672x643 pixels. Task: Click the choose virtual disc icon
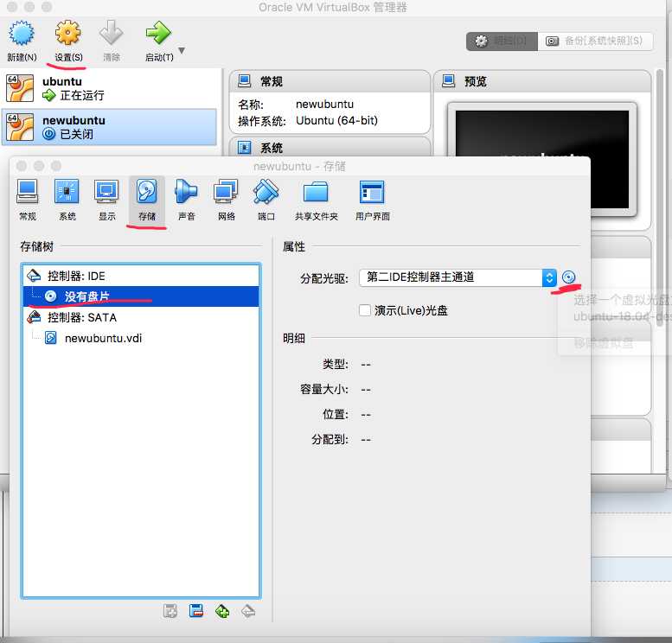(x=568, y=277)
